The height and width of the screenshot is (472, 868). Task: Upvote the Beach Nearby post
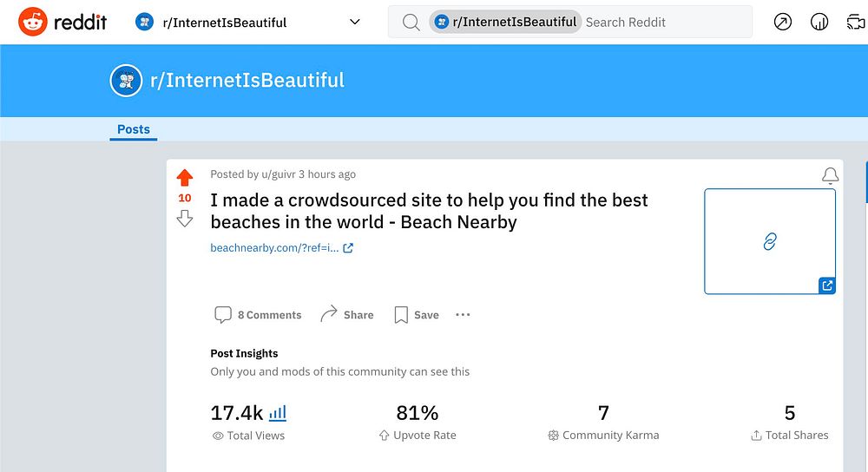[x=184, y=178]
